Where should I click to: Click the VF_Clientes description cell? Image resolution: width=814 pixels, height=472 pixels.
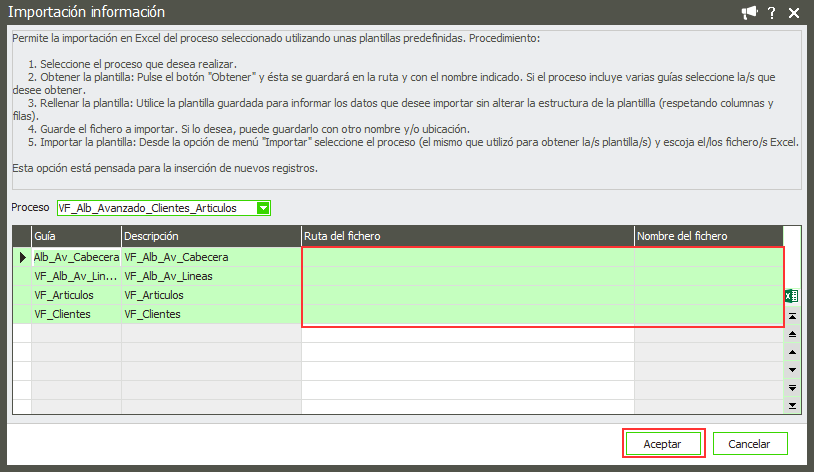coord(210,314)
